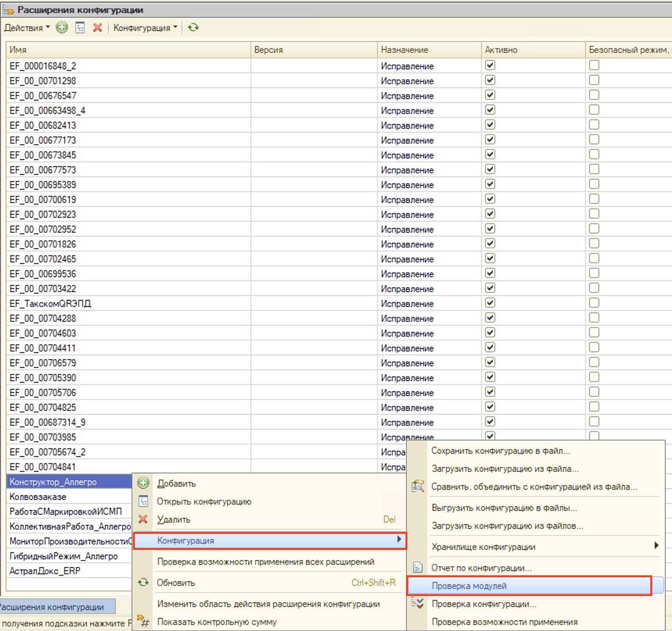Screen dimensions: 672x631
Task: Click the green add extension toolbar icon
Action: coord(62,27)
